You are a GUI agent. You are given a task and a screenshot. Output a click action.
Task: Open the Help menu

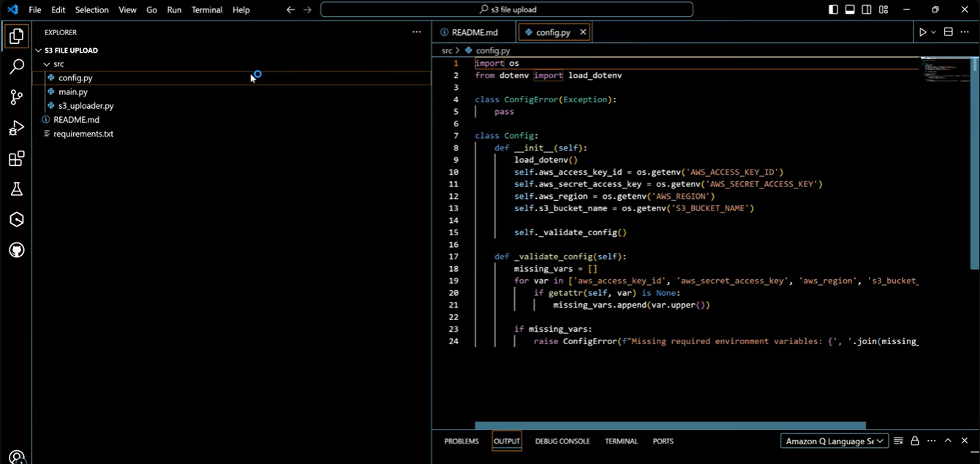pyautogui.click(x=241, y=9)
